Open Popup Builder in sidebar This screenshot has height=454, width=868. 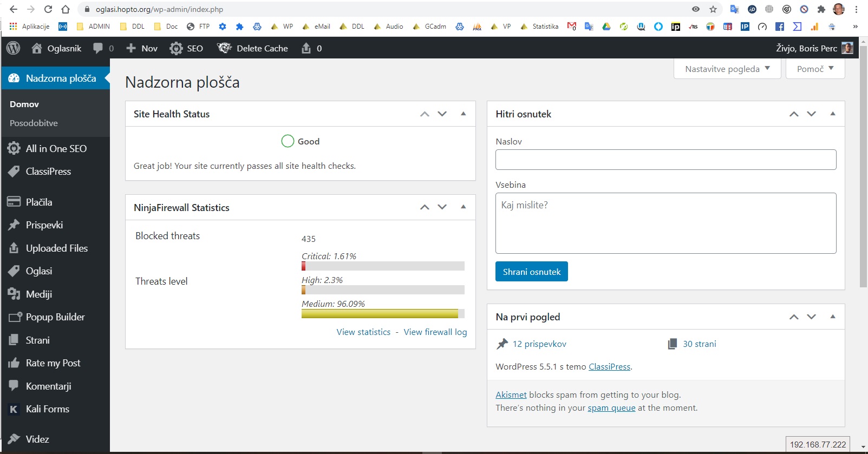tap(55, 317)
